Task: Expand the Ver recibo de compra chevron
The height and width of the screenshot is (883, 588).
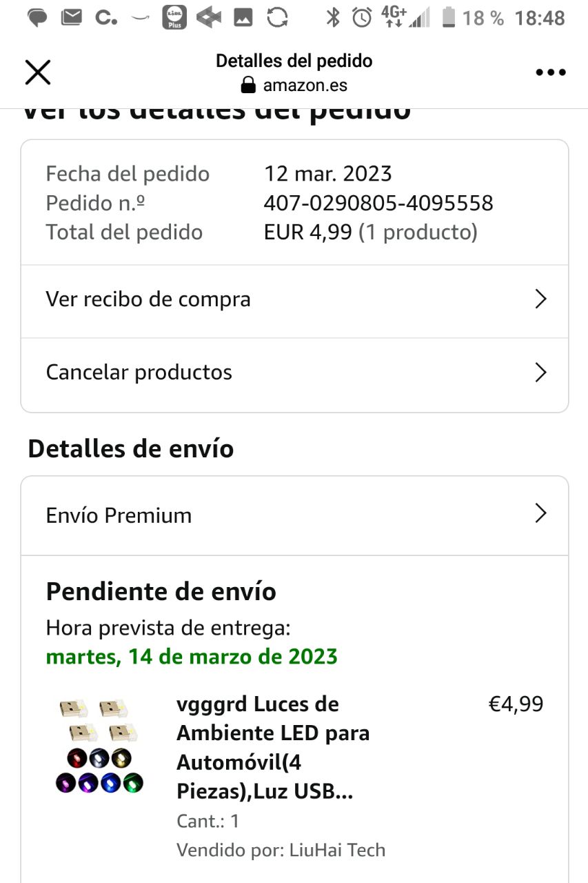Action: tap(540, 299)
